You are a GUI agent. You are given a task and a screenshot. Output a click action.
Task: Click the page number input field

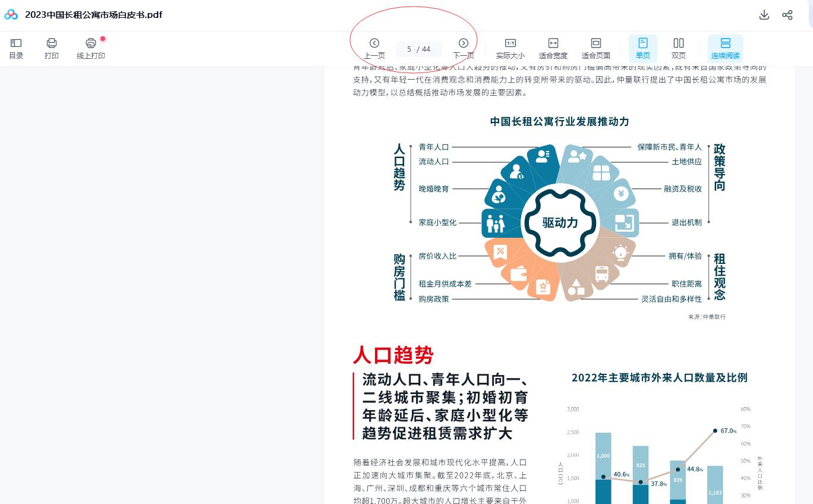409,49
